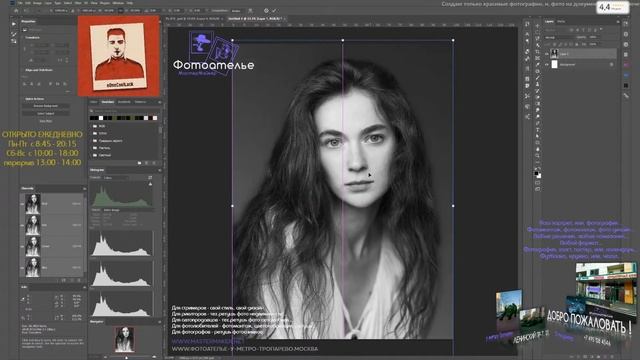Select the Move tool

[x=538, y=25]
